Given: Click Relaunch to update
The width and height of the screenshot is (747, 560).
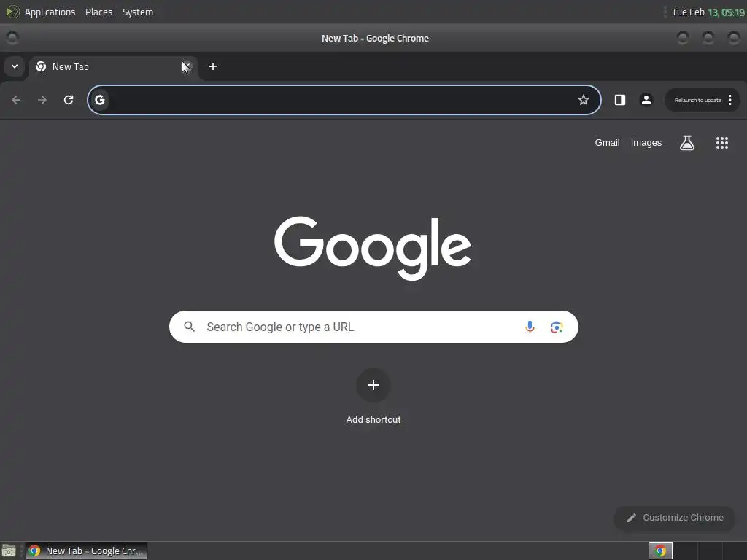Looking at the screenshot, I should point(697,100).
